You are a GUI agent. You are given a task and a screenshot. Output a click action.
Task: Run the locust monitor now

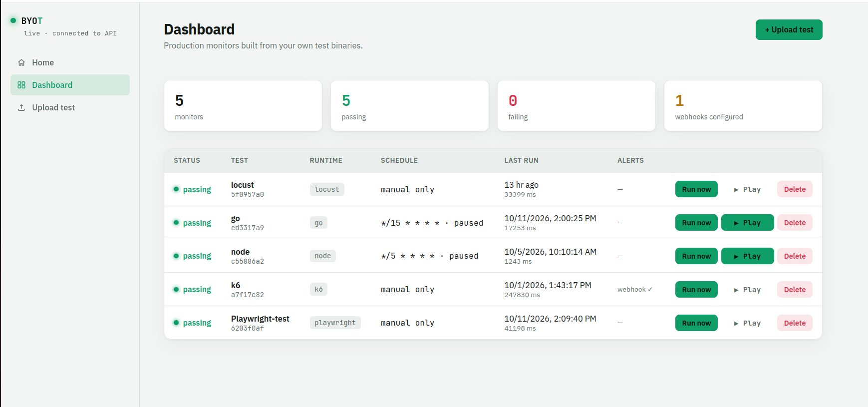point(696,189)
